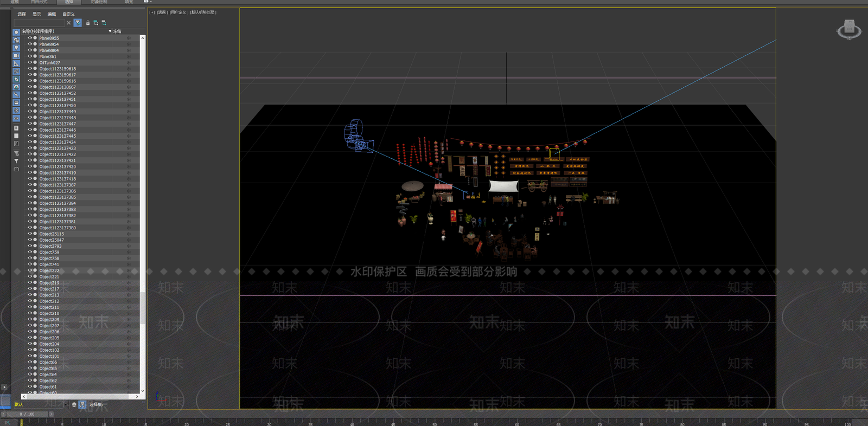Viewport: 868px width, 426px height.
Task: Click the lock cell editing padlock icon
Action: pyautogui.click(x=87, y=23)
